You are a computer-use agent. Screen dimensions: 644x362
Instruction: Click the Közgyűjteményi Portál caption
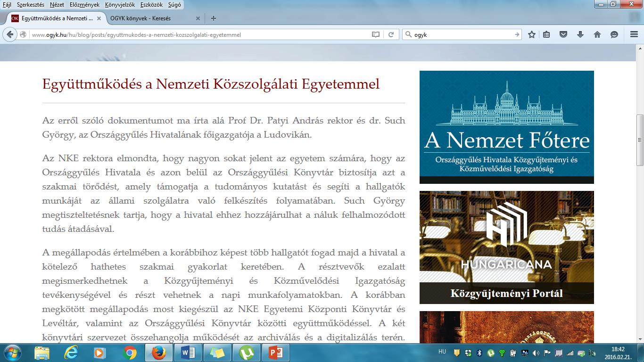(x=507, y=293)
